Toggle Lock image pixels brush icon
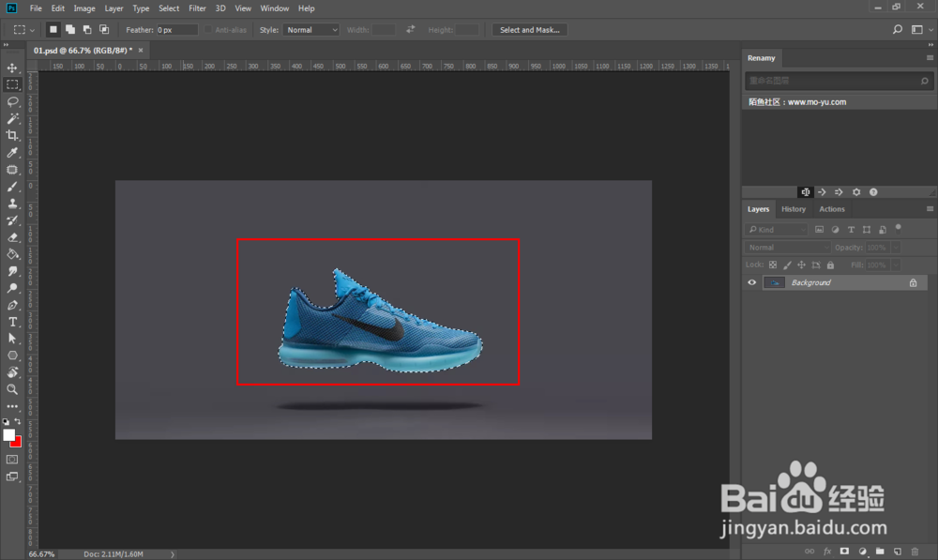The image size is (938, 560). 787,265
